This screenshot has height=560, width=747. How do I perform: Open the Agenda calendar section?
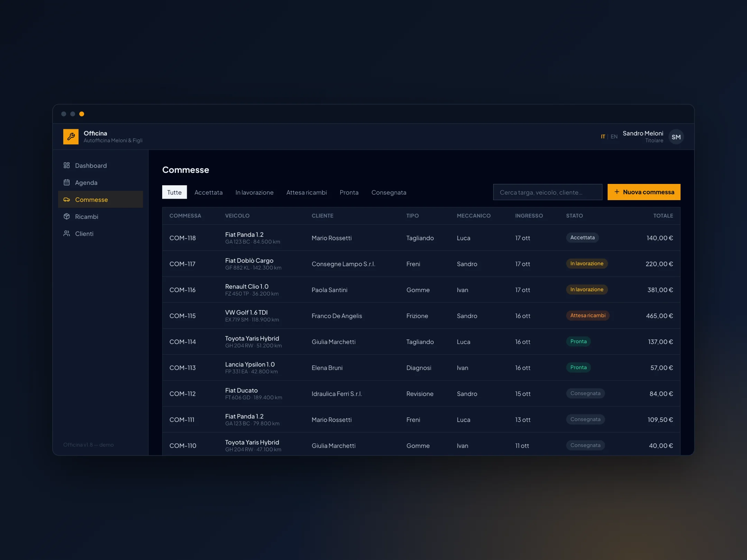(x=100, y=183)
